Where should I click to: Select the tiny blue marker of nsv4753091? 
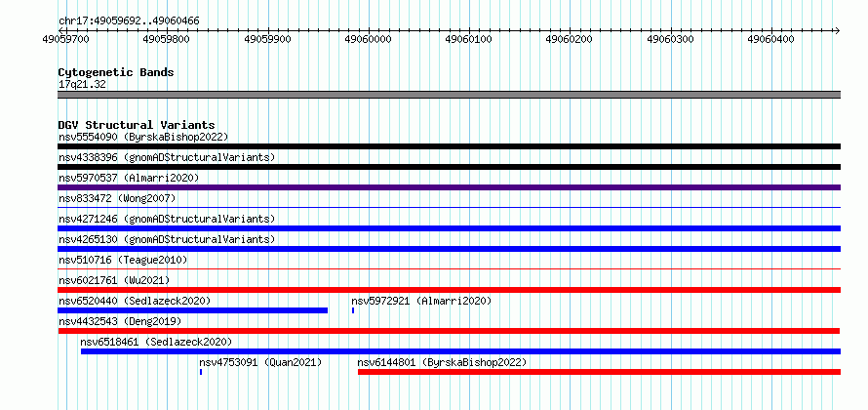coord(200,372)
